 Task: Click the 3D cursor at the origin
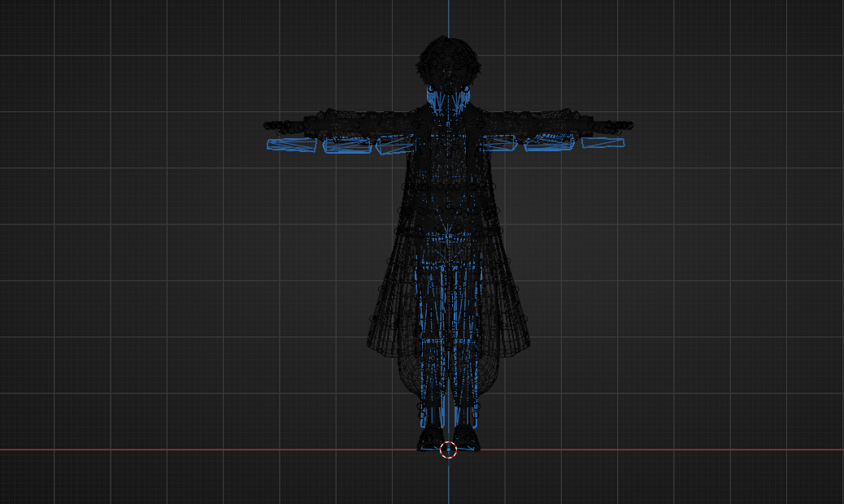pos(448,450)
